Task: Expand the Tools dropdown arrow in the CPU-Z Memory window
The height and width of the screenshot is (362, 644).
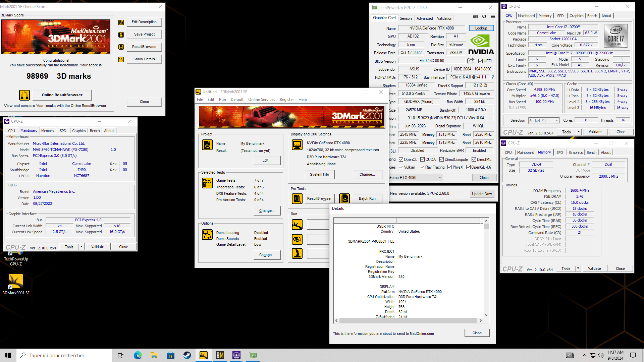Action: [578, 268]
